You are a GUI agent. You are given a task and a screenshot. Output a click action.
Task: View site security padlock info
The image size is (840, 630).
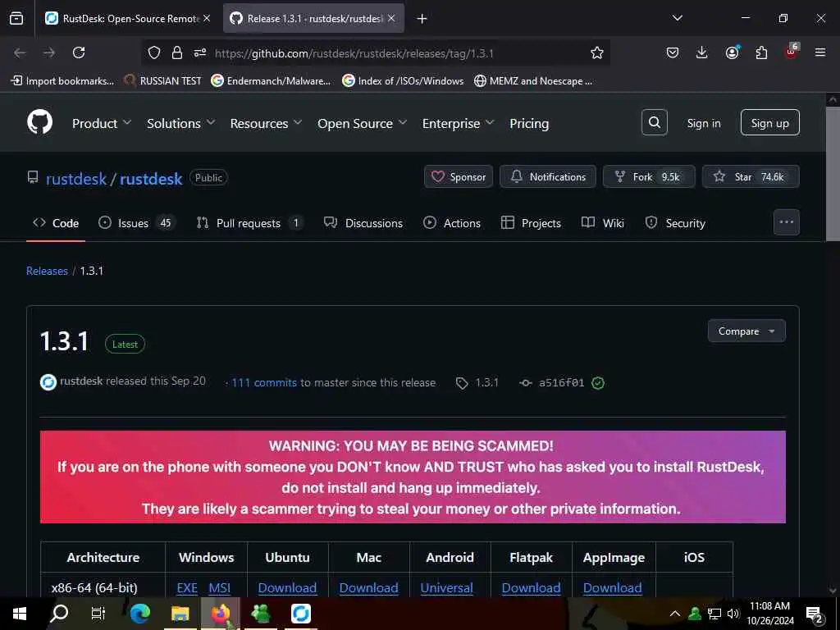[x=177, y=52]
